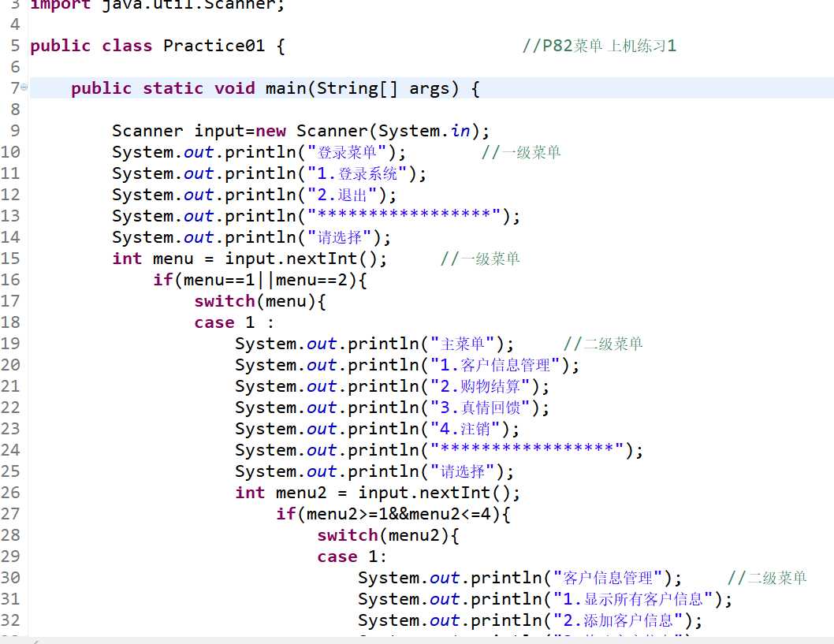Click the 'case 1:' label on line 29
Screen dimensions: 834x644
(352, 557)
